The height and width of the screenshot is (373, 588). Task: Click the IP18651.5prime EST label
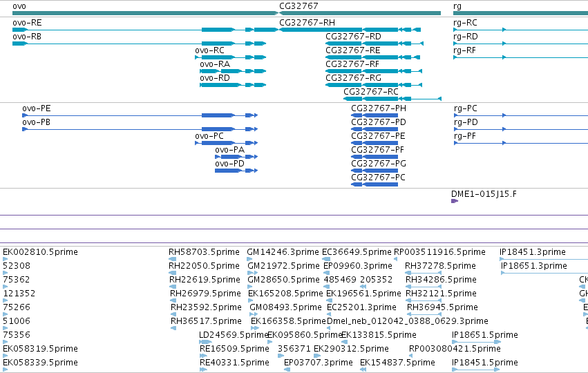(x=485, y=335)
